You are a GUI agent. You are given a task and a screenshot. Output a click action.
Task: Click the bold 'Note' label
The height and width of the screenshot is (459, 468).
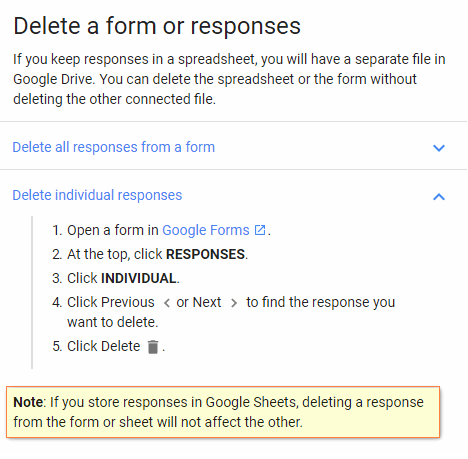(28, 402)
